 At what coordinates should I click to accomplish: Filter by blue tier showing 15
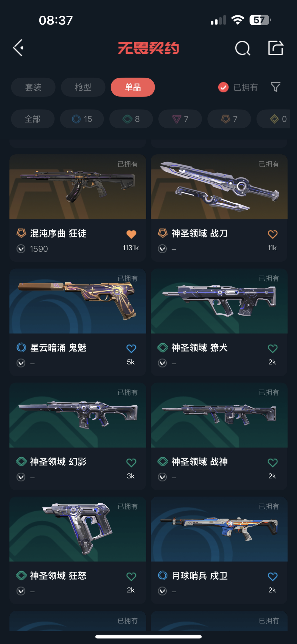pos(82,119)
